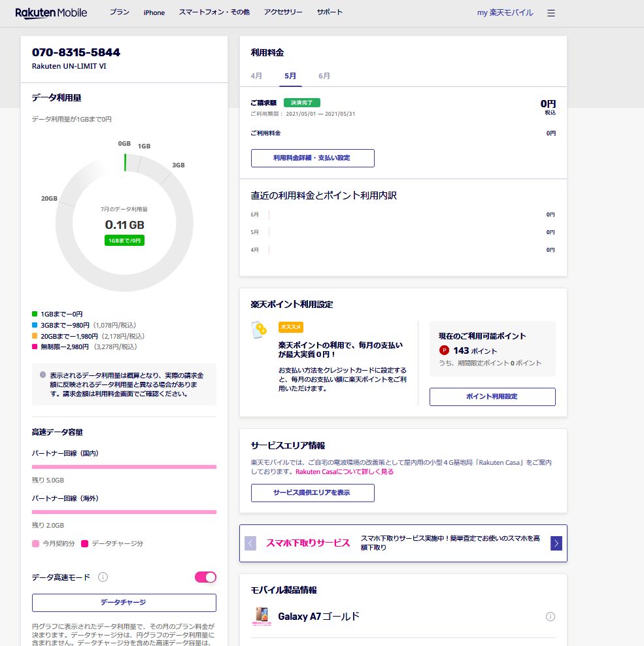Click the Rakuten Mobile logo
The height and width of the screenshot is (646, 644).
point(51,13)
